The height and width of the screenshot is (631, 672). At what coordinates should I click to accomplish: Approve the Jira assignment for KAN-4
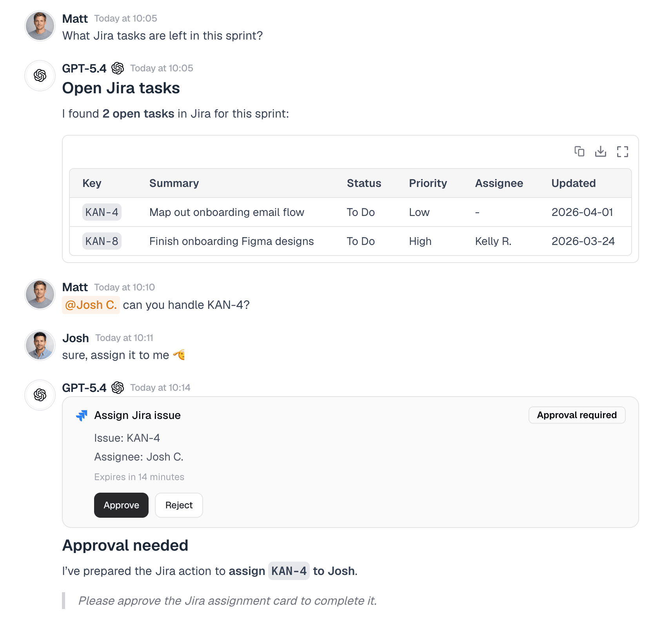121,505
